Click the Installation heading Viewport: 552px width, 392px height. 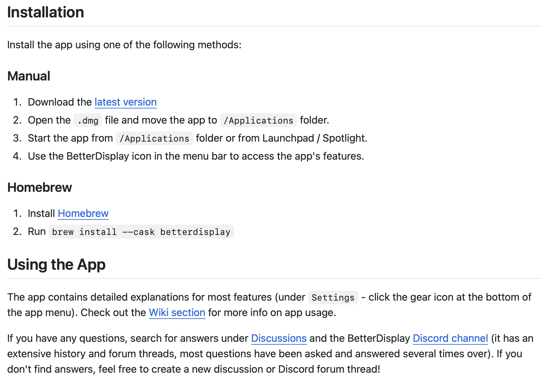(x=46, y=12)
